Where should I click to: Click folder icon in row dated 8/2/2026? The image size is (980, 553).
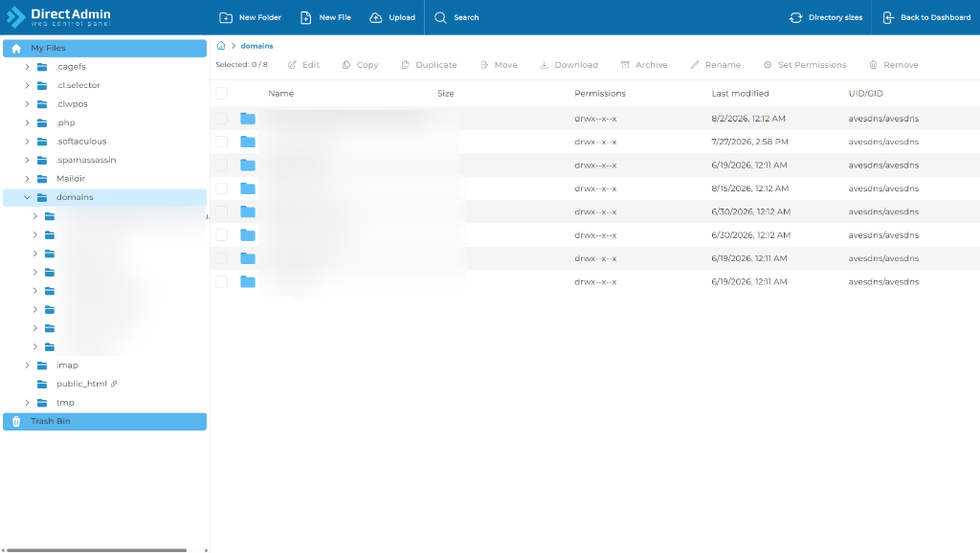point(248,119)
